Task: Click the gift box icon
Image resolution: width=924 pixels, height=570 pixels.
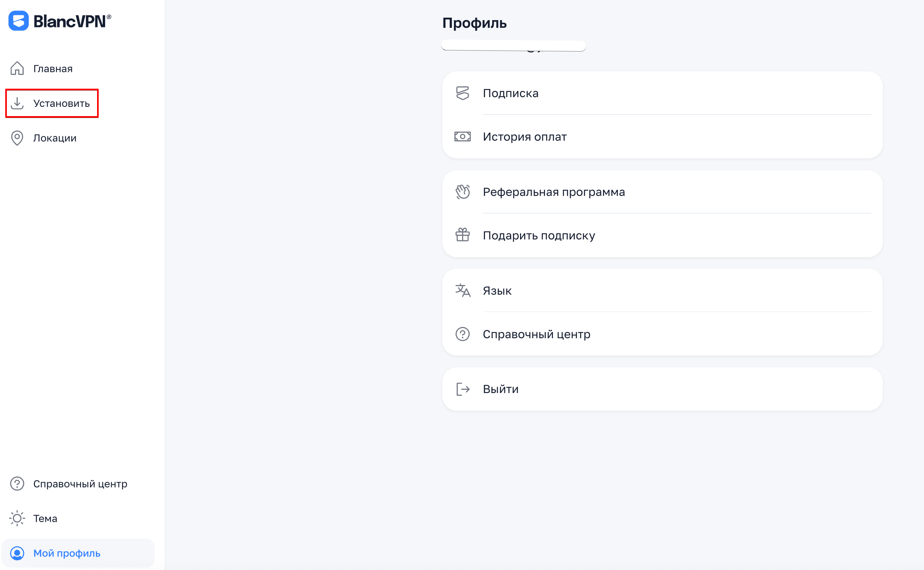Action: point(462,235)
